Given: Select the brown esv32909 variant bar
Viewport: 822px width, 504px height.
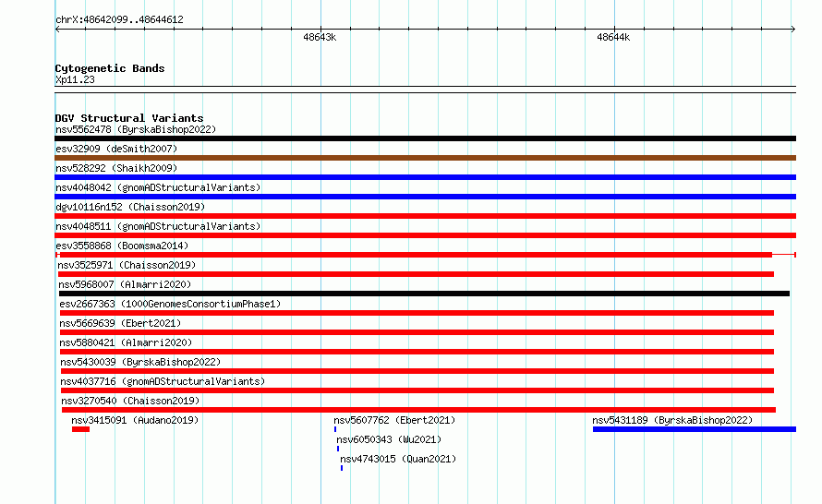Looking at the screenshot, I should coord(425,158).
